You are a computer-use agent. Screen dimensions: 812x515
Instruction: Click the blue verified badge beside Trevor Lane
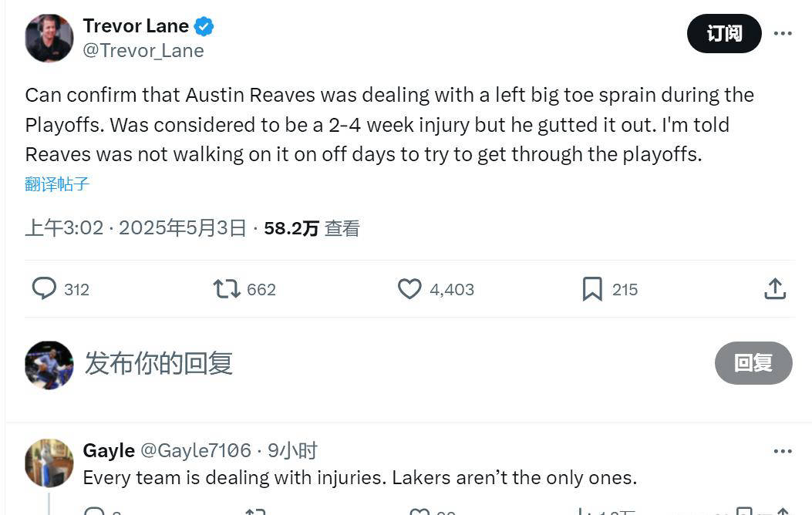coord(204,26)
